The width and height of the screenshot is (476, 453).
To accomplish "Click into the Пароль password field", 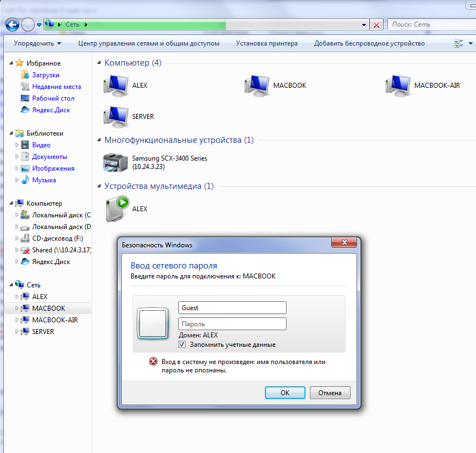I will [x=232, y=324].
